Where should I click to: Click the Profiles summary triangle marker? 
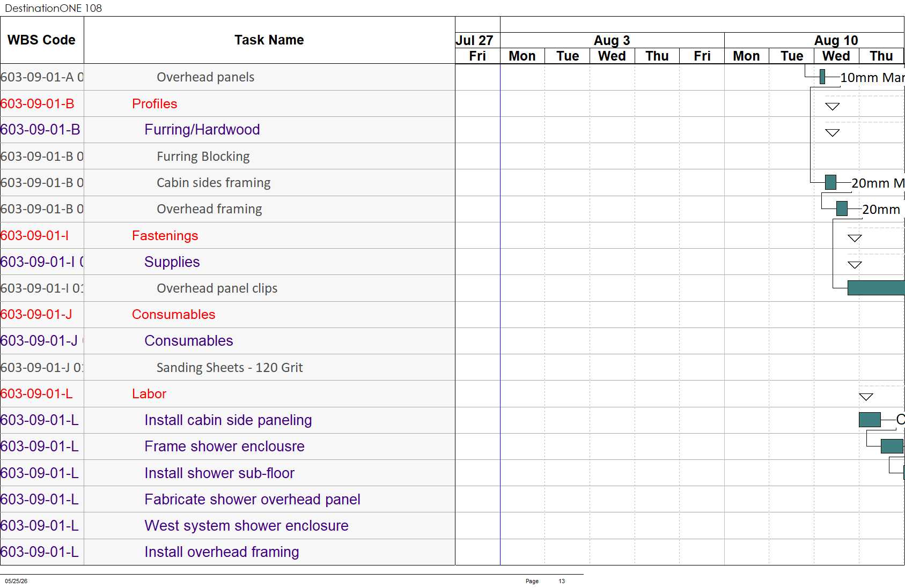tap(832, 106)
